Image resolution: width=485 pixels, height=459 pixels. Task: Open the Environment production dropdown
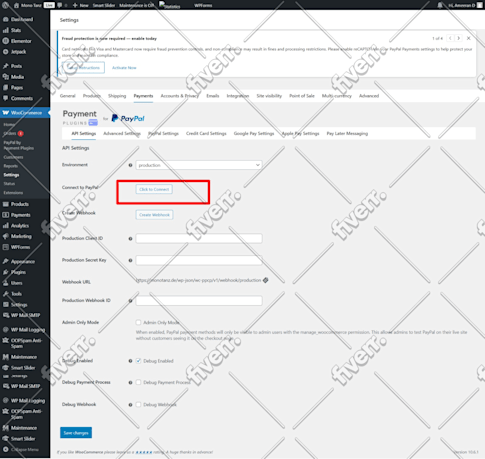199,165
